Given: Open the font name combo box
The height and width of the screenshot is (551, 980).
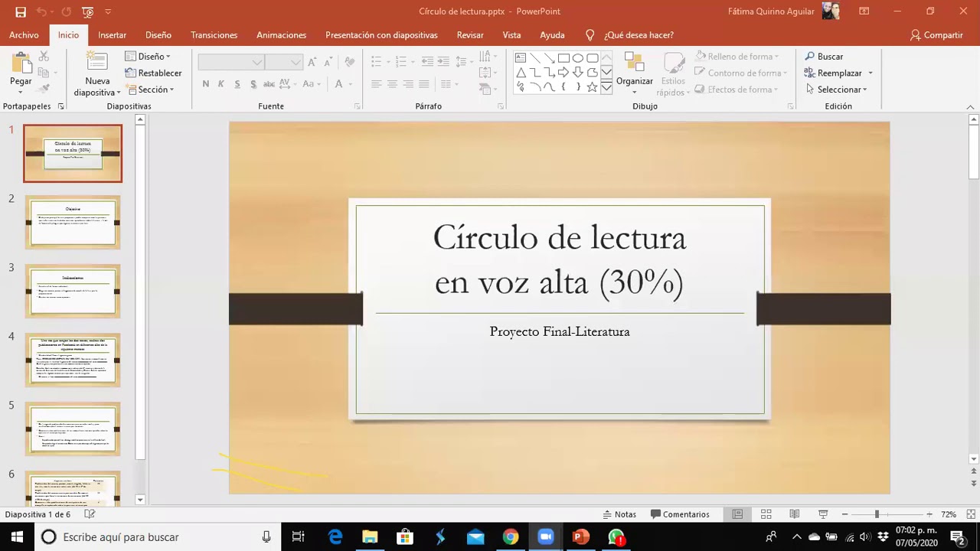Looking at the screenshot, I should 232,62.
